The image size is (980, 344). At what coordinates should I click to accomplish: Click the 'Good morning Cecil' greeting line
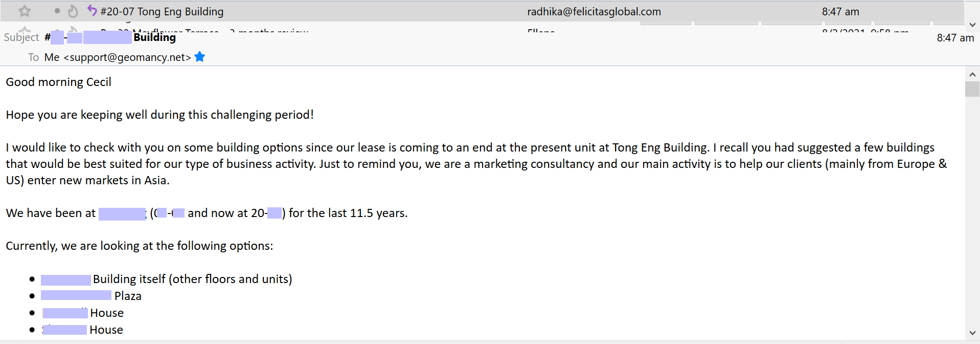58,82
